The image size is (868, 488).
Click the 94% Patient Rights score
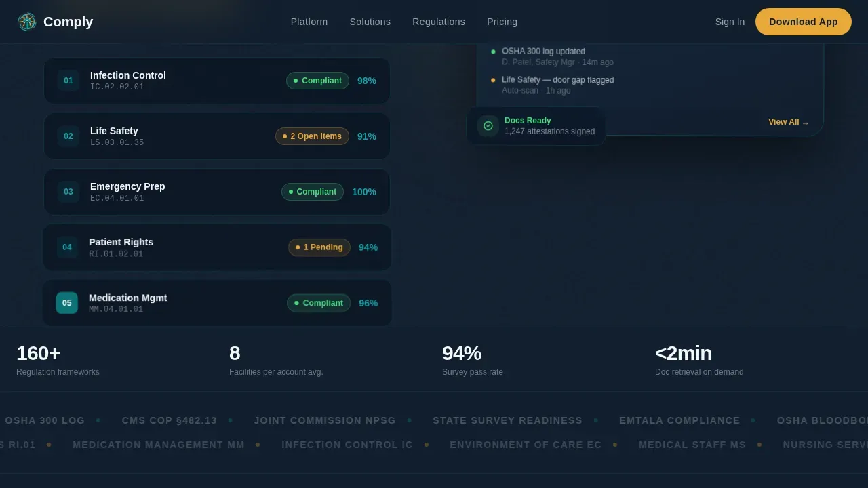[368, 247]
